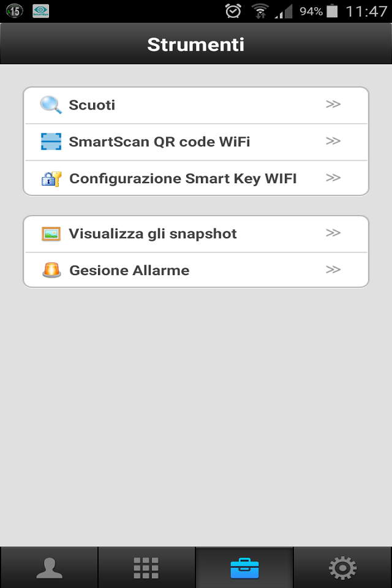This screenshot has width=392, height=588.
Task: Expand the Gesione Allarme chevron
Action: 333,269
